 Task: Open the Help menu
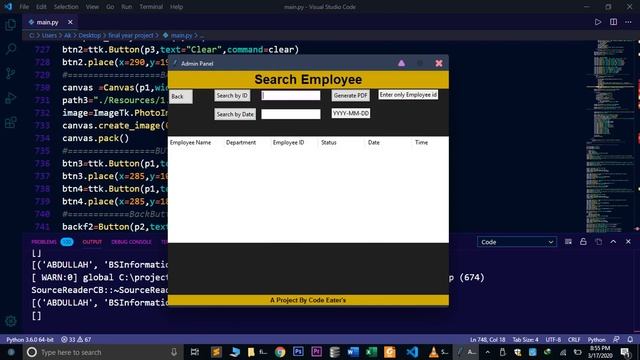tap(176, 7)
